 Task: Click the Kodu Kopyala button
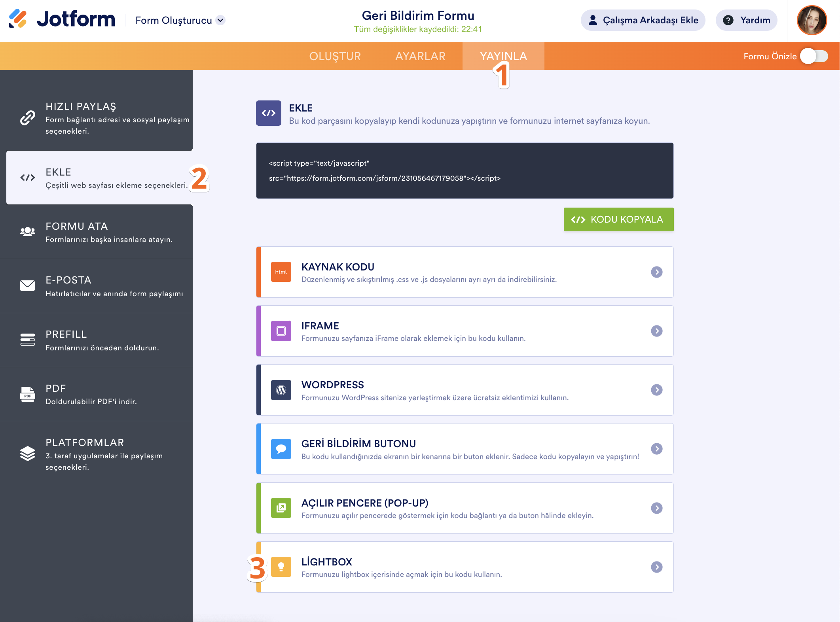coord(618,219)
